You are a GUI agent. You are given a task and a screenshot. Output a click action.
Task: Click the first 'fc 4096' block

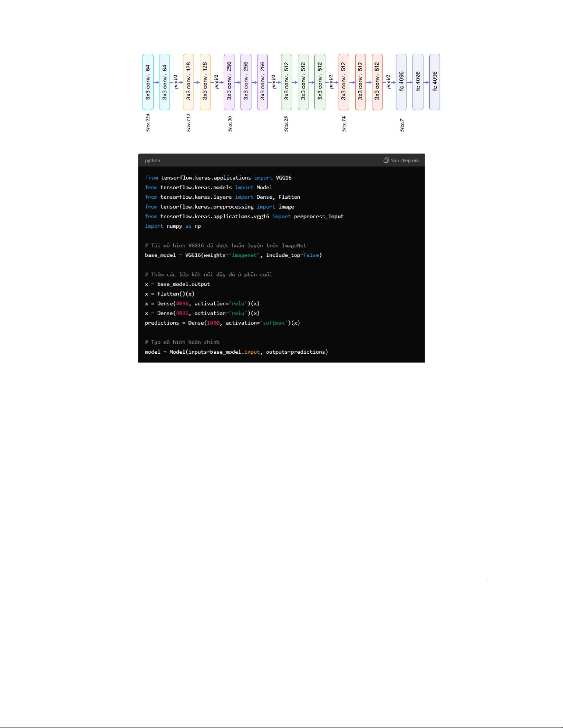[x=401, y=82]
